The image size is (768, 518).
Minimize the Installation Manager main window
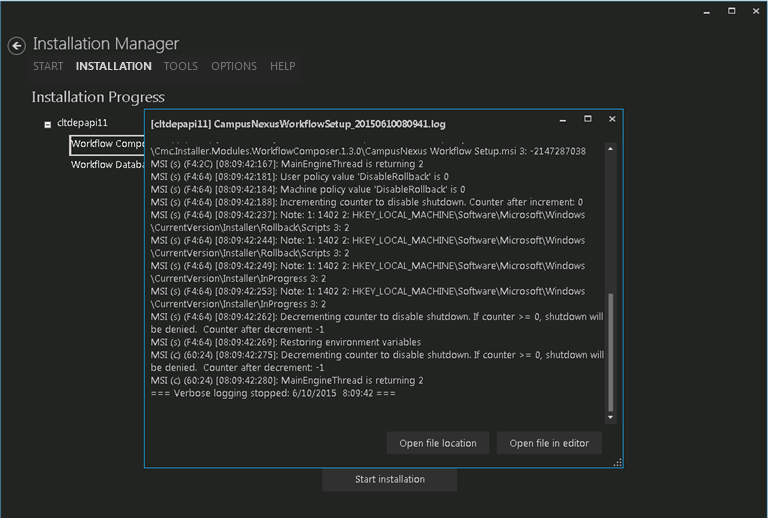tap(705, 11)
